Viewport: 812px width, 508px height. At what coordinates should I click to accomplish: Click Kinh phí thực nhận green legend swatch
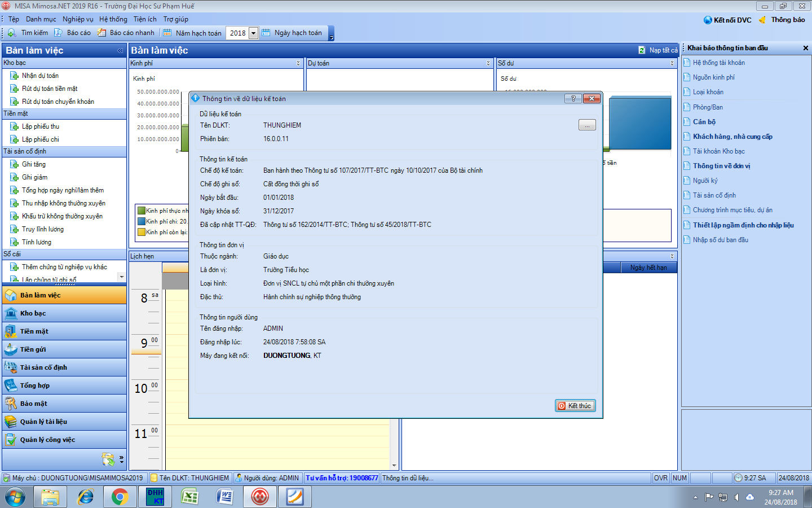click(142, 211)
